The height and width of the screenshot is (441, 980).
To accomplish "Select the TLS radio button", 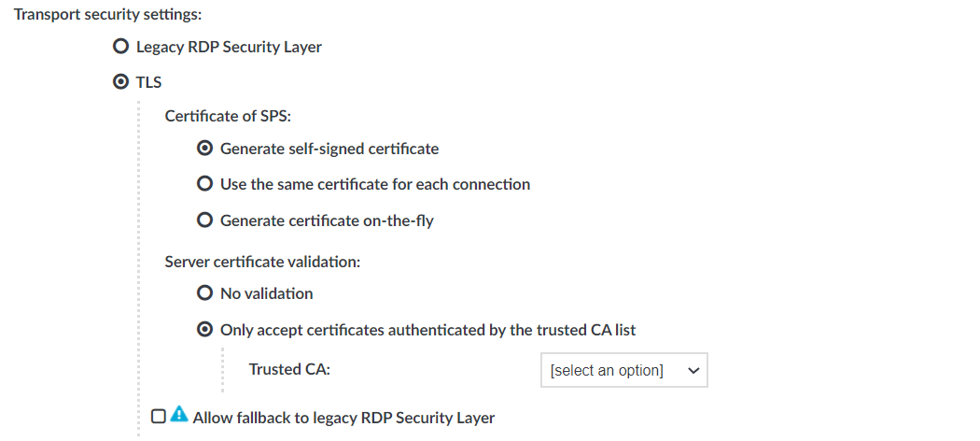I will point(120,82).
